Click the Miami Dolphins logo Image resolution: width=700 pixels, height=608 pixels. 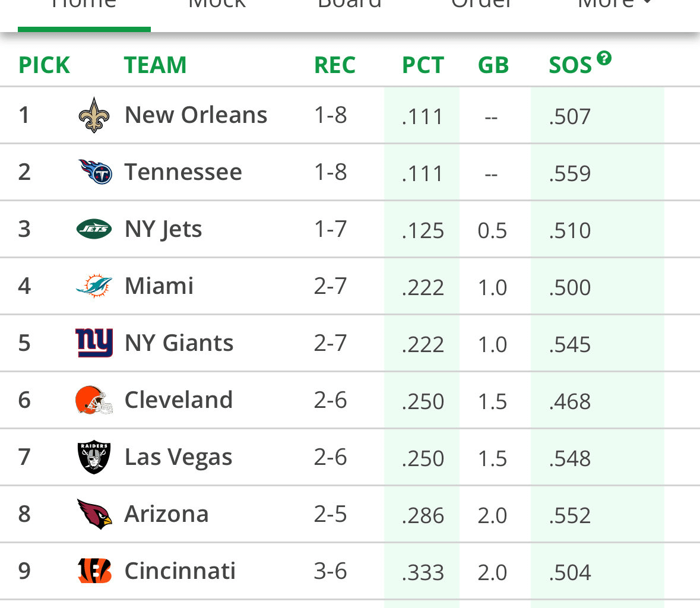(93, 286)
